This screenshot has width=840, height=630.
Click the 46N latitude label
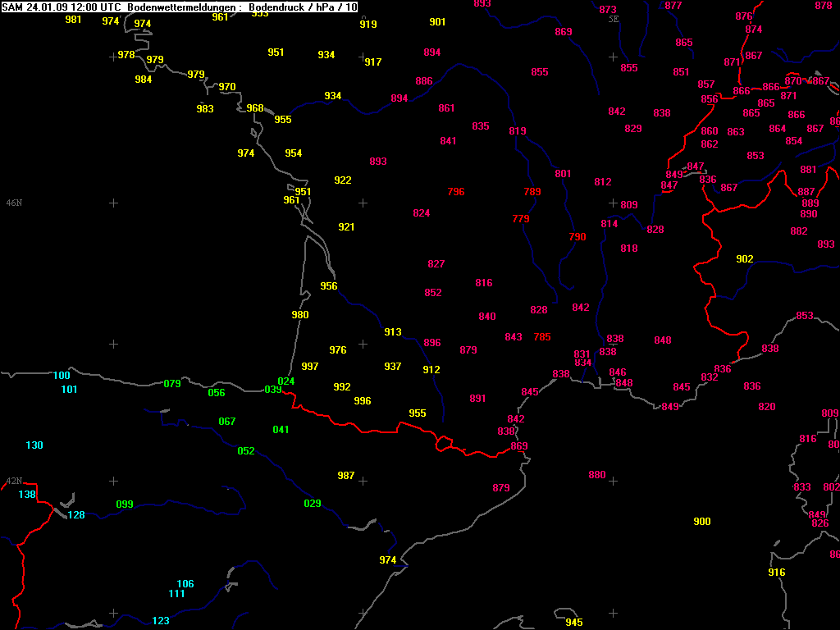(14, 203)
